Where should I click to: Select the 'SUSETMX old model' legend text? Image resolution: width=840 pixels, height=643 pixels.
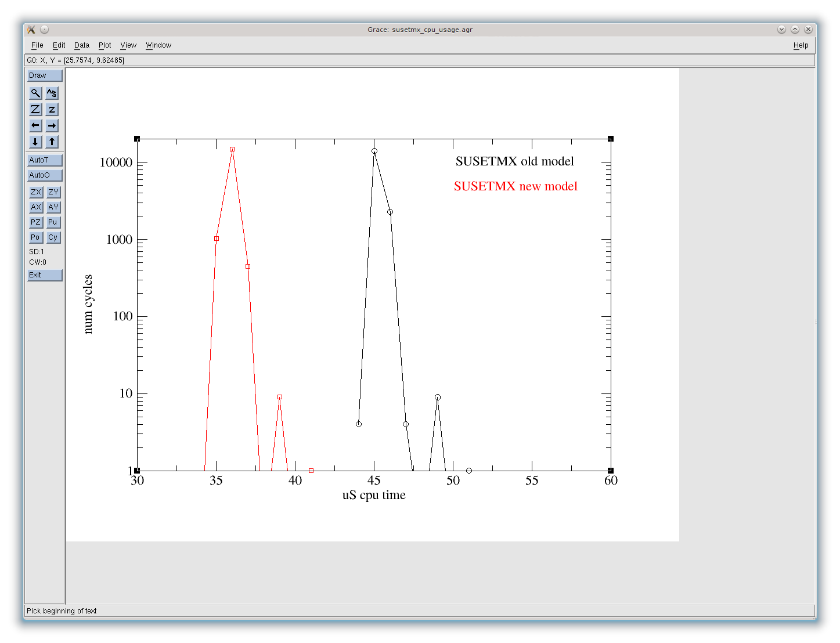click(x=514, y=161)
